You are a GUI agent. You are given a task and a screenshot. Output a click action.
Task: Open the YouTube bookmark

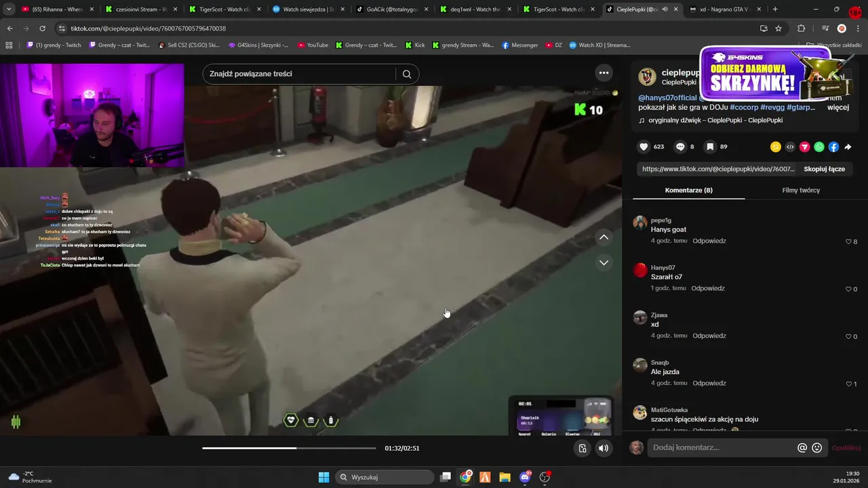point(313,45)
